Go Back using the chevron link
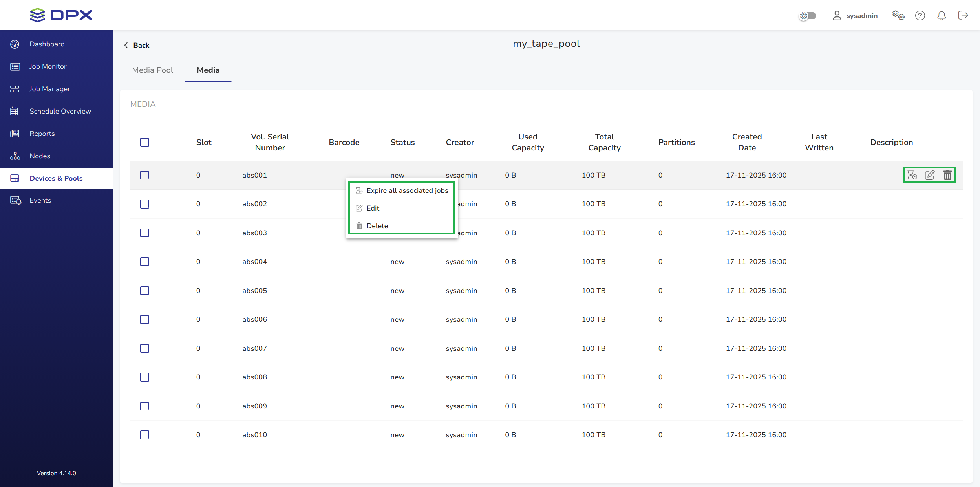The image size is (980, 487). [137, 45]
